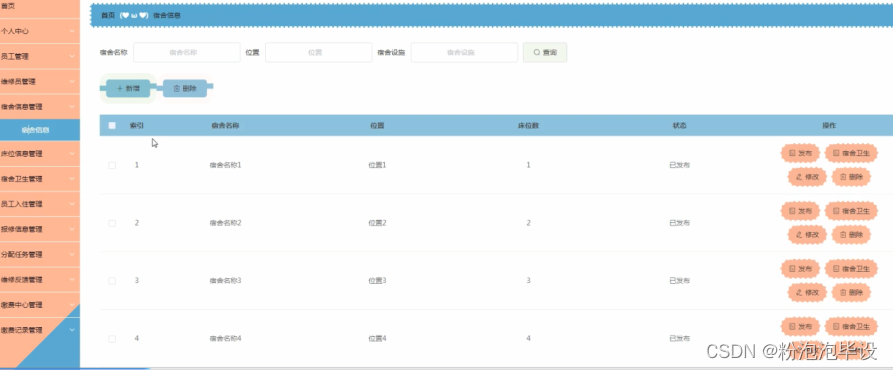This screenshot has height=370, width=893.
Task: Check the checkbox for row index 4
Action: (x=112, y=339)
